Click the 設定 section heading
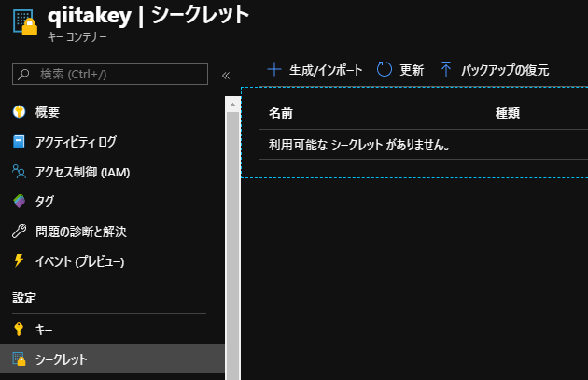This screenshot has height=380, width=588. (24, 298)
